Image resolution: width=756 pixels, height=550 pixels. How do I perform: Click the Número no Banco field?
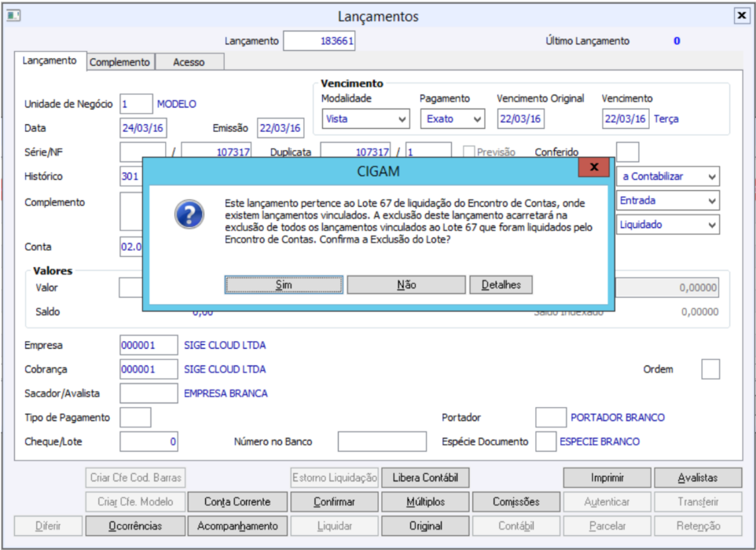coord(382,442)
